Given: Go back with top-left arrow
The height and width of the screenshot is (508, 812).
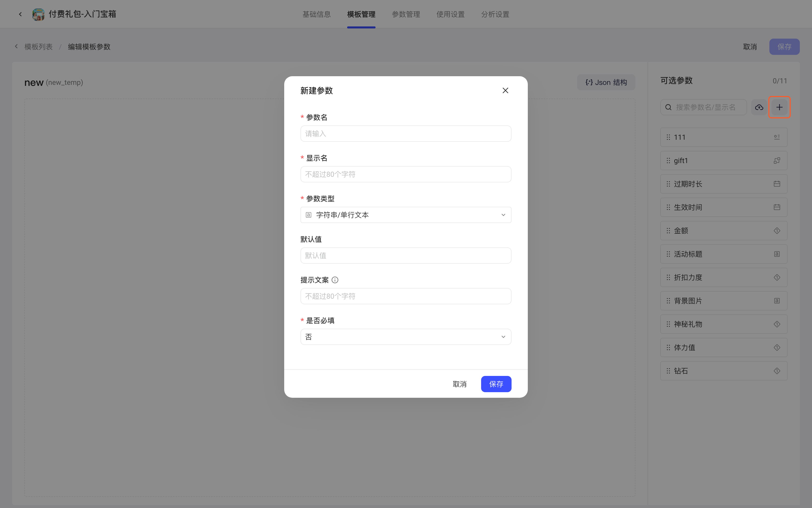Looking at the screenshot, I should (x=21, y=14).
